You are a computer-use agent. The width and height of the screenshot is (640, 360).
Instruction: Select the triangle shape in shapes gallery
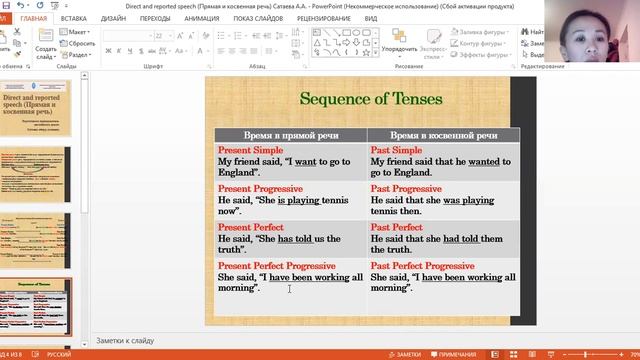tap(317, 42)
